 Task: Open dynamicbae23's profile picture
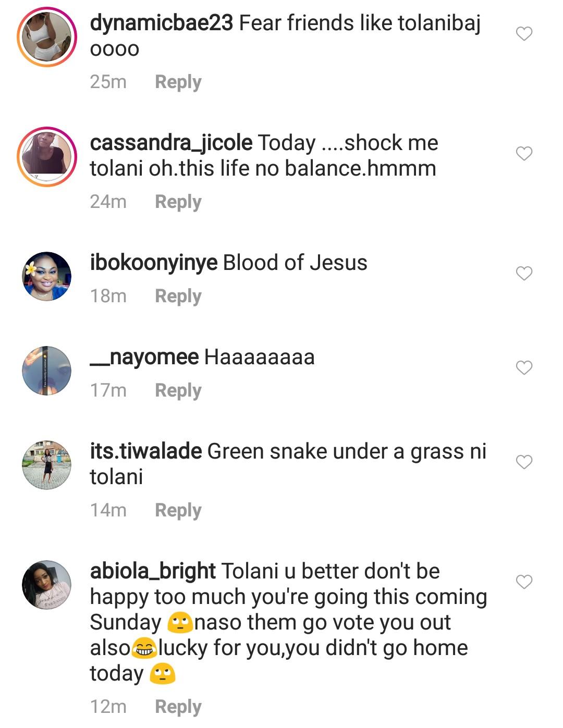(47, 36)
